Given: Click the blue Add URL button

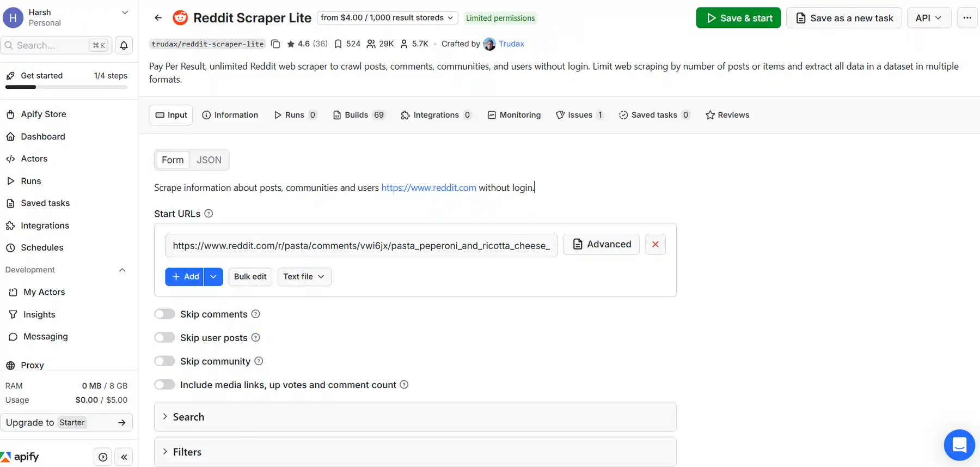Looking at the screenshot, I should [x=185, y=277].
